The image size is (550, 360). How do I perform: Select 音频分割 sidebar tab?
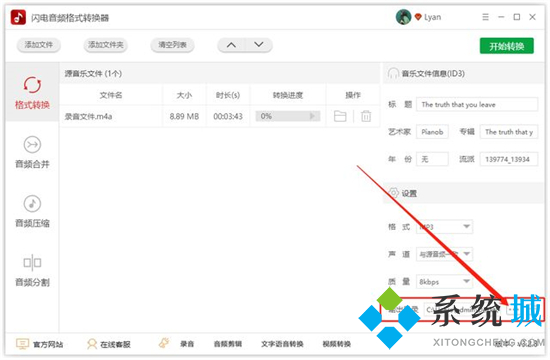[32, 270]
